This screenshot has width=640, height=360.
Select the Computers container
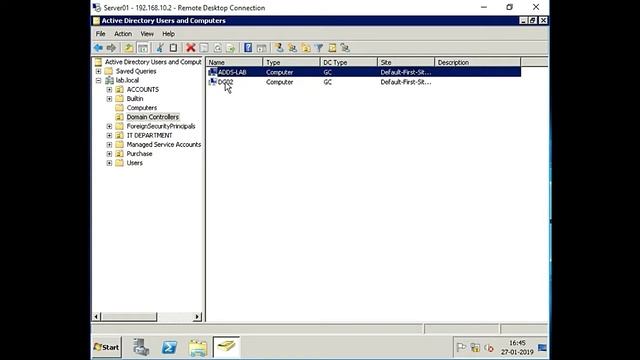(142, 108)
